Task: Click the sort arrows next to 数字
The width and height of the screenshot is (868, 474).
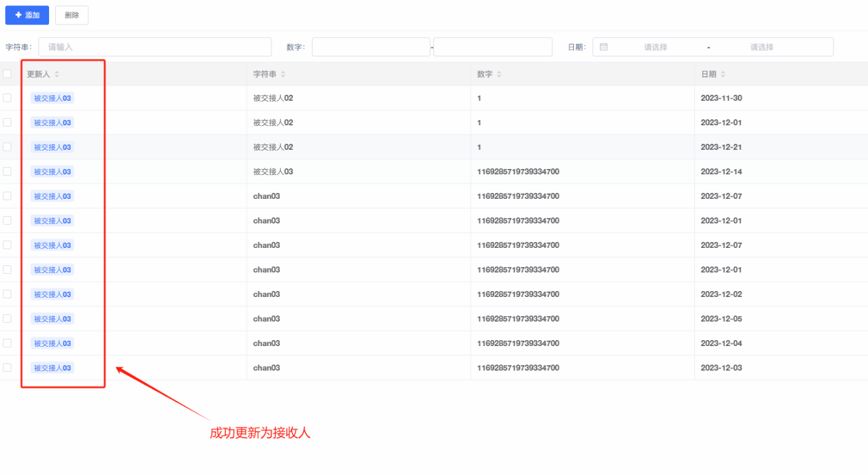Action: click(499, 74)
